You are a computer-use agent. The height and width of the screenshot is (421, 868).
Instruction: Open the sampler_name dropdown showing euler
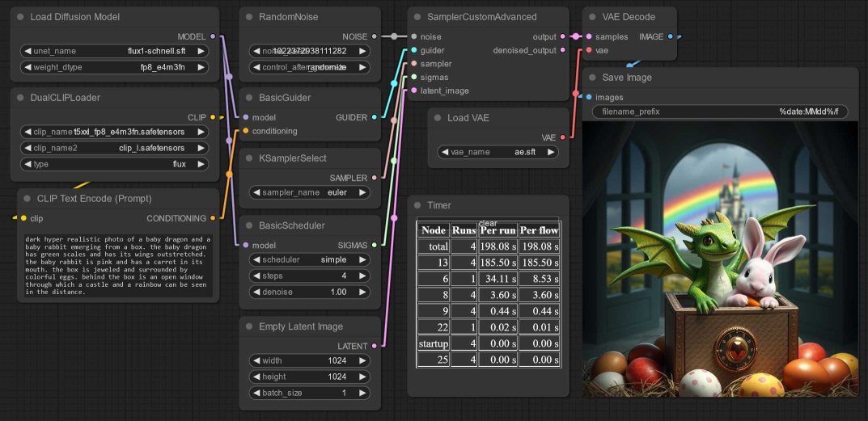[x=311, y=192]
